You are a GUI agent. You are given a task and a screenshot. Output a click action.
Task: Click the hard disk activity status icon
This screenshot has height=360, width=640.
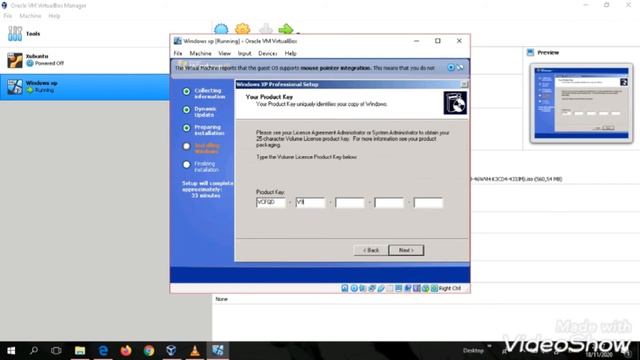pyautogui.click(x=345, y=288)
